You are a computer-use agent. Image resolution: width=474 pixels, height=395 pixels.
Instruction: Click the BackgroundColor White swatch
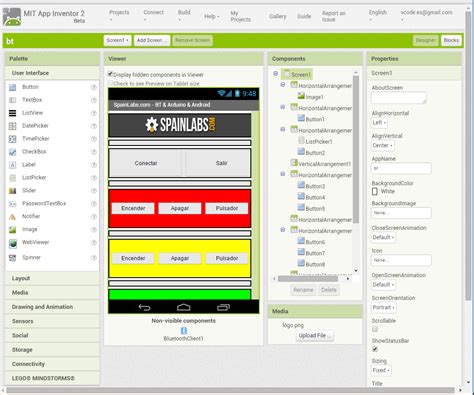coord(375,191)
